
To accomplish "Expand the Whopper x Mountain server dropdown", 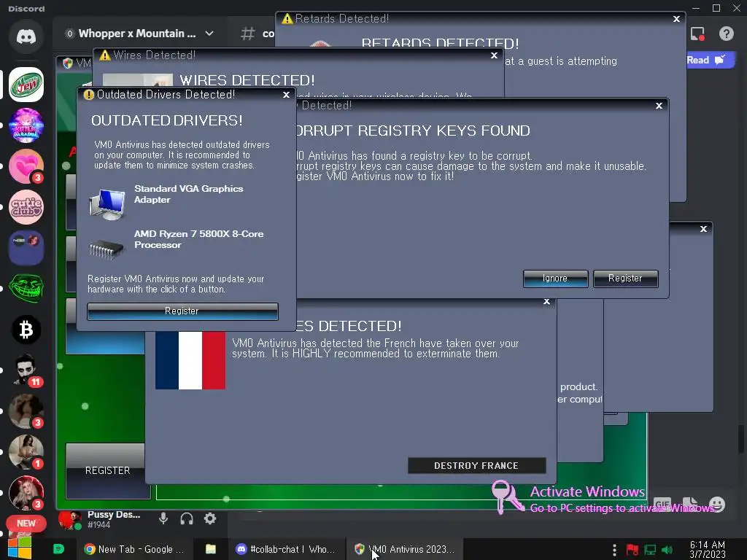I will tap(209, 34).
